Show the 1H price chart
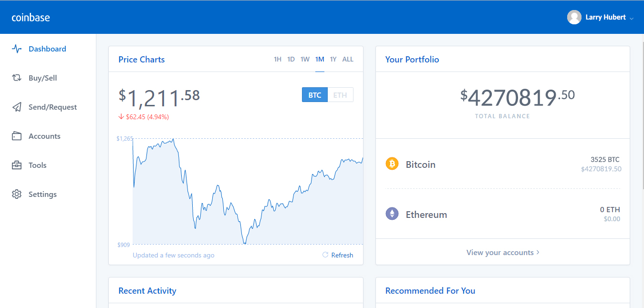Screen dimensions: 644x308 click(x=277, y=60)
